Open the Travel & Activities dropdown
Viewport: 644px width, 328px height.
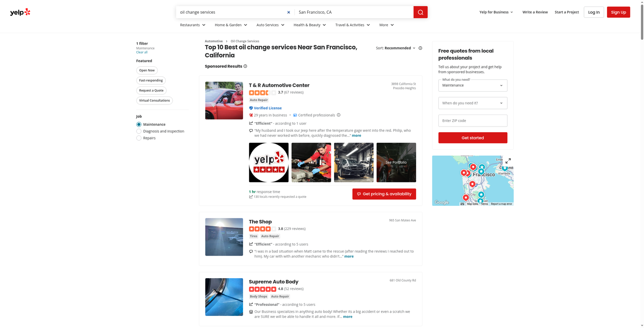tap(353, 25)
